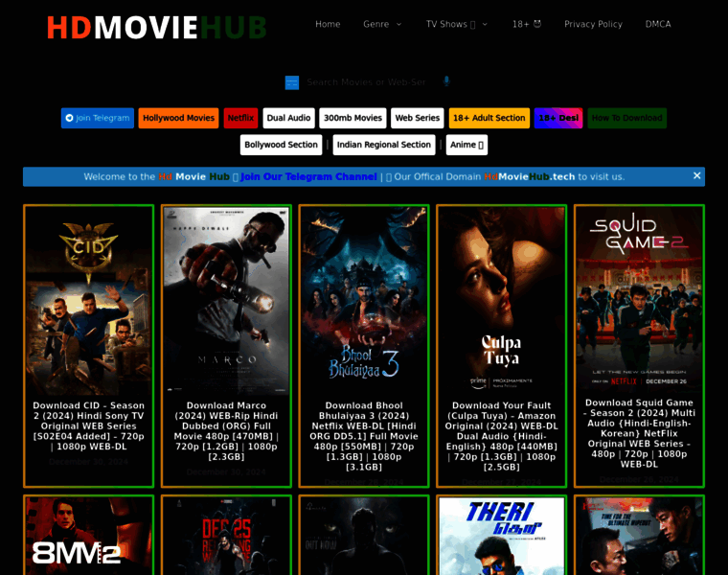Open the Anime category button
The image size is (728, 575).
[466, 145]
